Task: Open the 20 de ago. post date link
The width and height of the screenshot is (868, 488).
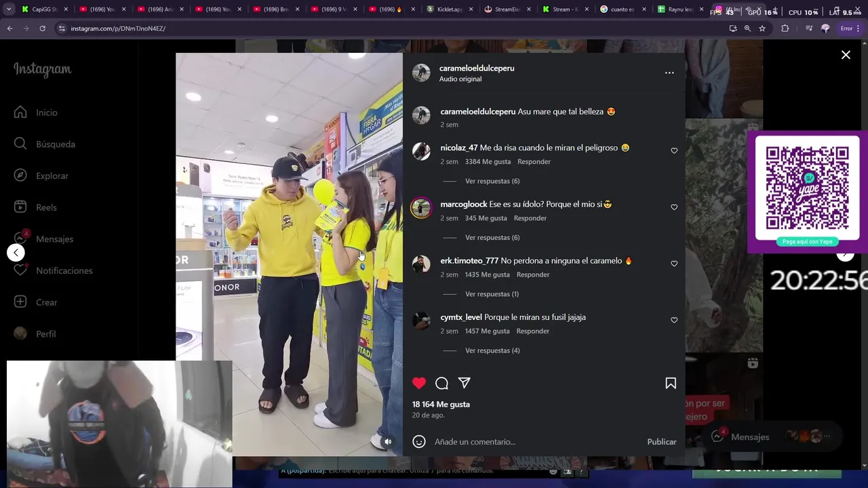Action: pos(429,415)
